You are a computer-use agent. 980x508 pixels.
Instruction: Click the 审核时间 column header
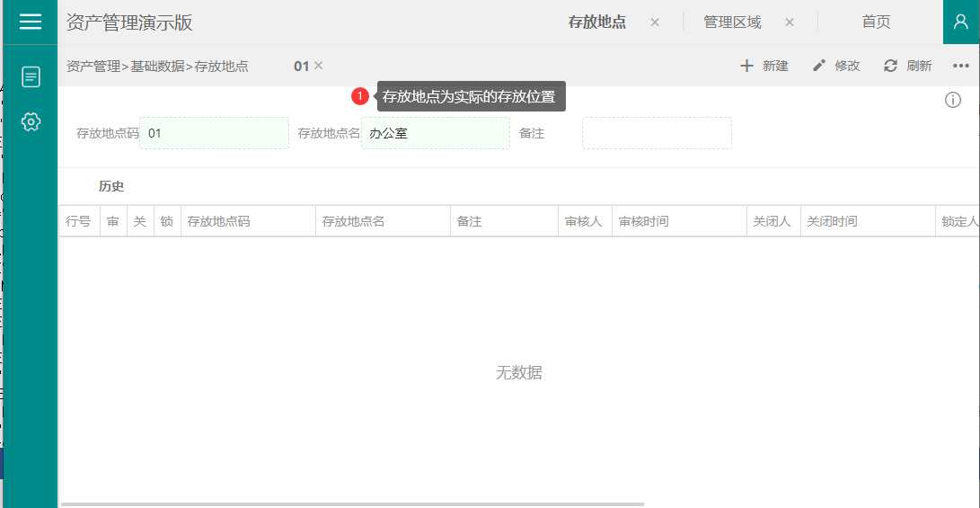[x=678, y=221]
